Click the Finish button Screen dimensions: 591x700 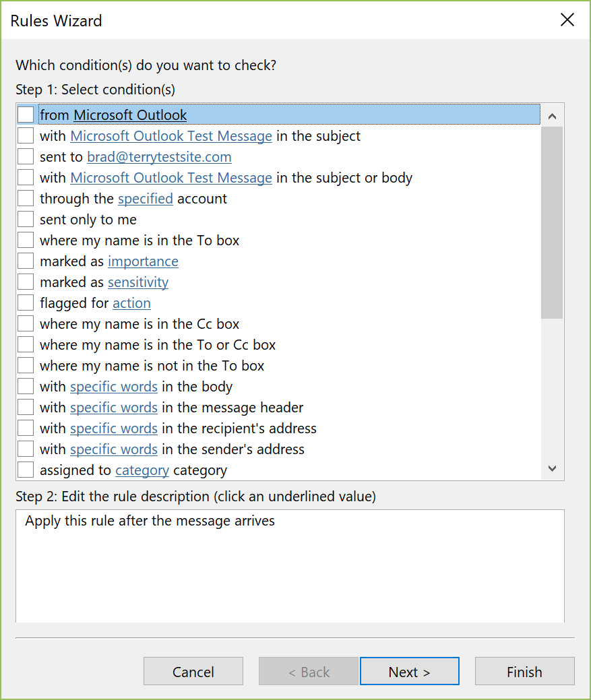coord(524,671)
